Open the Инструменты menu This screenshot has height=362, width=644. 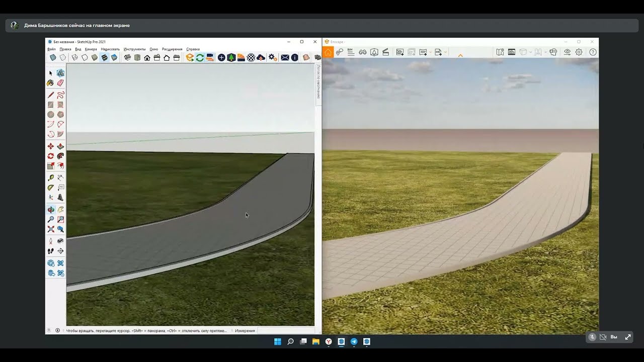click(x=134, y=49)
